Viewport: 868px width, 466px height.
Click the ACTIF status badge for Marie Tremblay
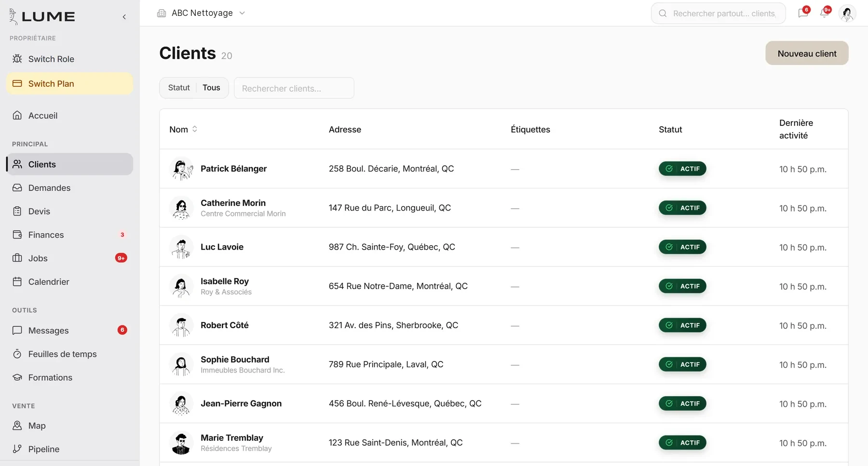tap(682, 443)
